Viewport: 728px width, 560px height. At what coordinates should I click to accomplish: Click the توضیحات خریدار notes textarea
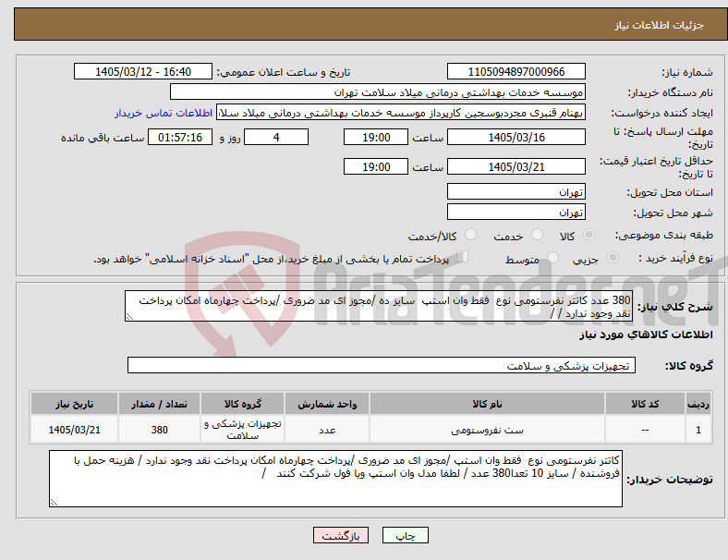pyautogui.click(x=335, y=479)
